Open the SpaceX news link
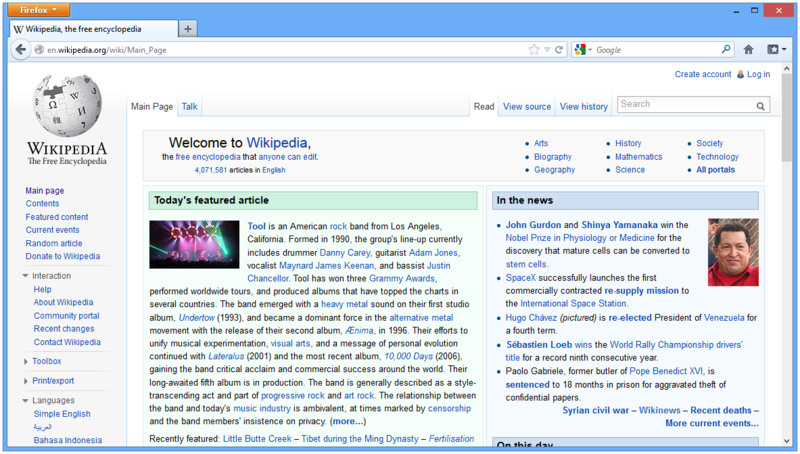Image resolution: width=800 pixels, height=454 pixels. 520,278
